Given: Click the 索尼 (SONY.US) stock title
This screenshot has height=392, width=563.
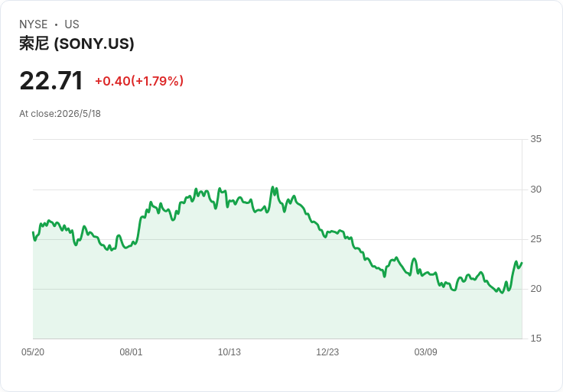Looking at the screenshot, I should point(76,44).
